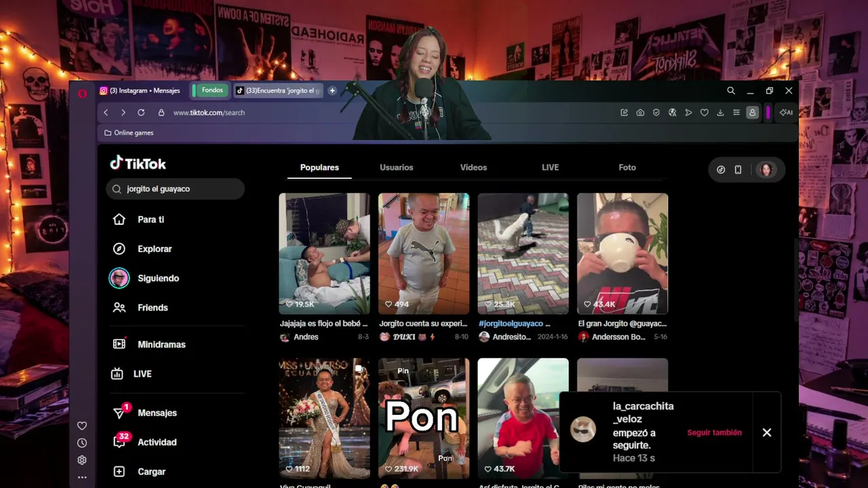This screenshot has width=868, height=488.
Task: Open video with 494 likes
Action: pos(424,253)
